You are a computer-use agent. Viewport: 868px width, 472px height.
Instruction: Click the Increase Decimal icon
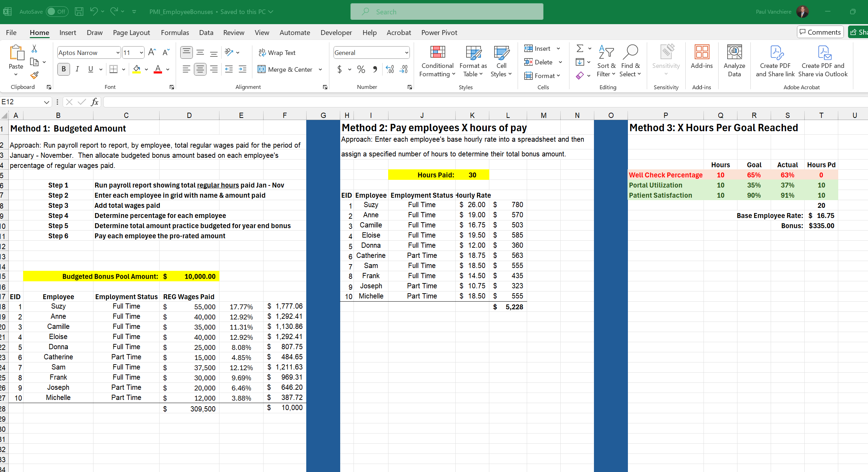click(x=390, y=69)
